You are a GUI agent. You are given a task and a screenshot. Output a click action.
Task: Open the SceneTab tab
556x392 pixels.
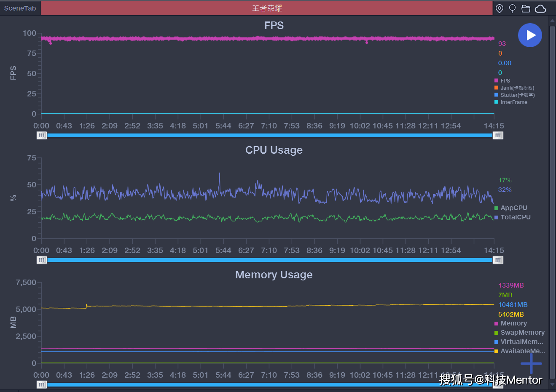click(x=20, y=8)
